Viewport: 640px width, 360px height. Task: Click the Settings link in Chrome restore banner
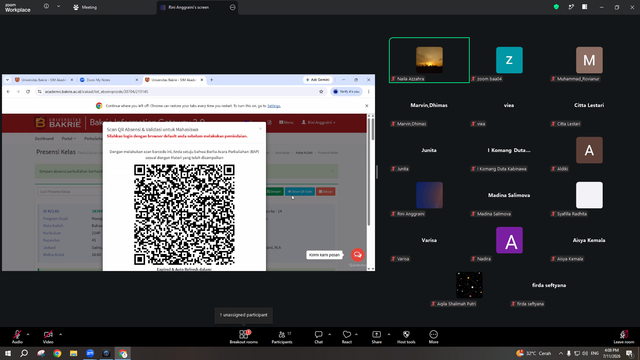(x=273, y=106)
